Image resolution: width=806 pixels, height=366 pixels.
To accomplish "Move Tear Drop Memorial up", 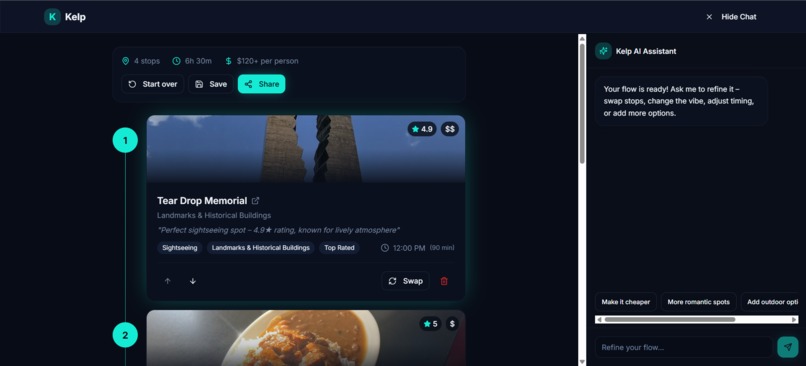I will 168,281.
